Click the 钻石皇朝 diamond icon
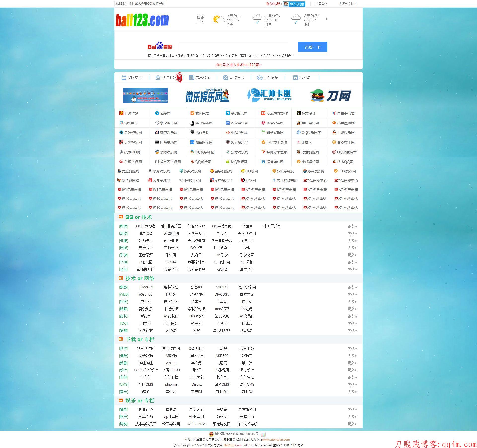Viewport: 477px width, 448px height. click(192, 133)
